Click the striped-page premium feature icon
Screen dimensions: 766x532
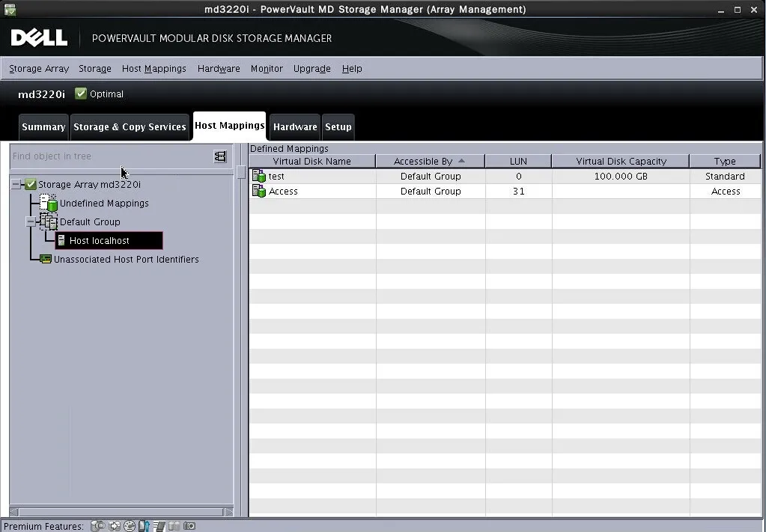[x=159, y=526]
